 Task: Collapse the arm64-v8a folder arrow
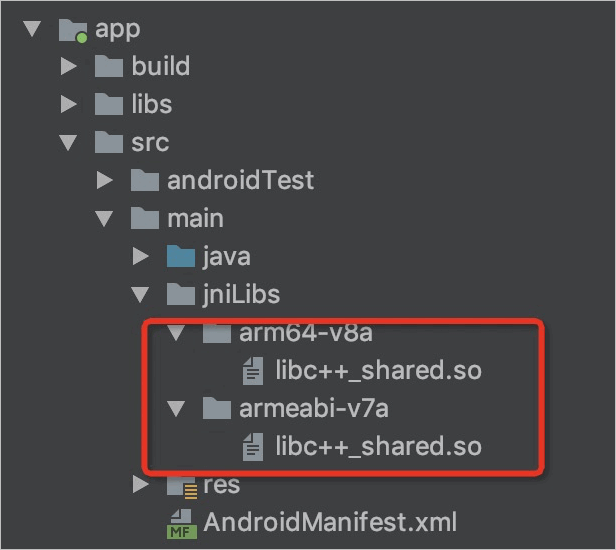point(176,333)
